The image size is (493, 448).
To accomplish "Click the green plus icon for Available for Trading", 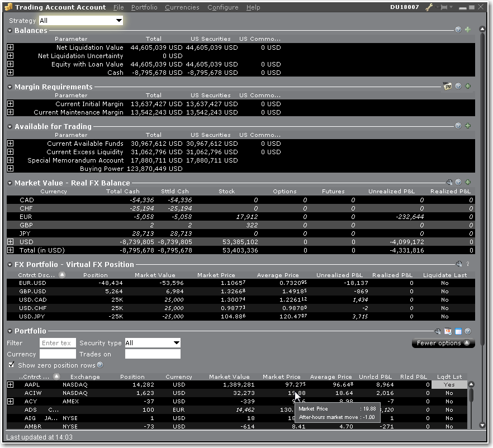I will 468,126.
